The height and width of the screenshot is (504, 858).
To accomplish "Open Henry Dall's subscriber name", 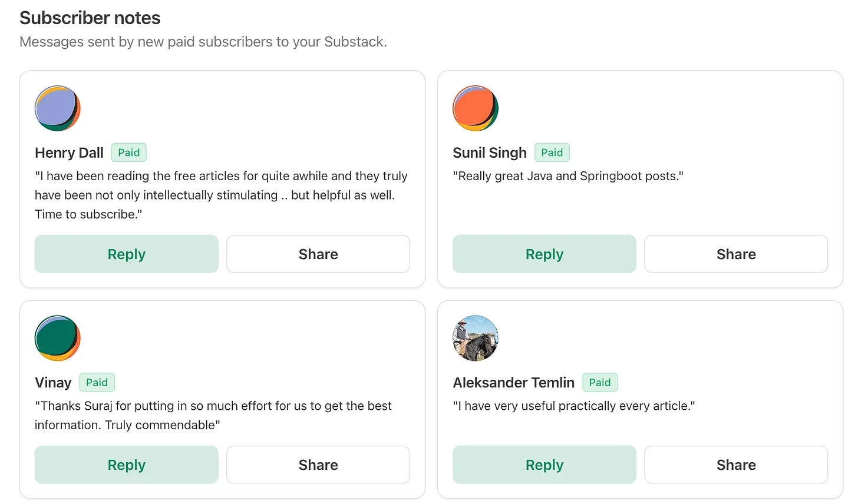I will coord(69,153).
